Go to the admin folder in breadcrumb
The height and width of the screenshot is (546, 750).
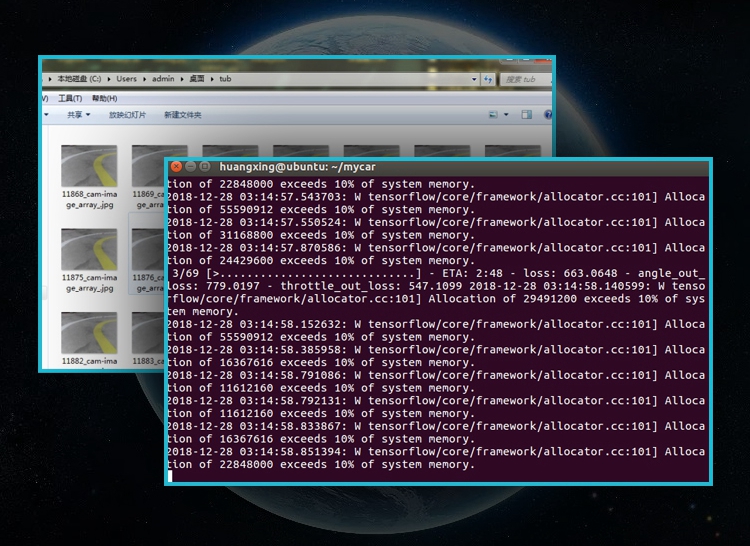[162, 79]
